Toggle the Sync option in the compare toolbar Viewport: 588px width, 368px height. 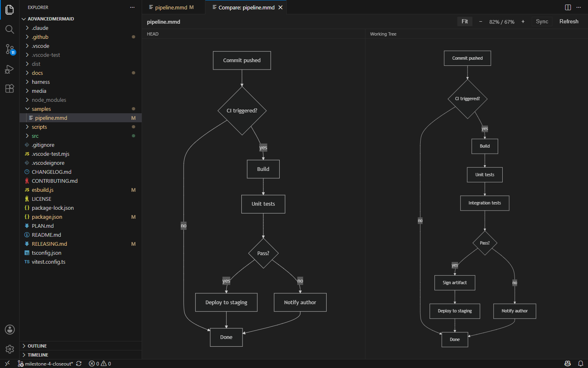(x=542, y=22)
